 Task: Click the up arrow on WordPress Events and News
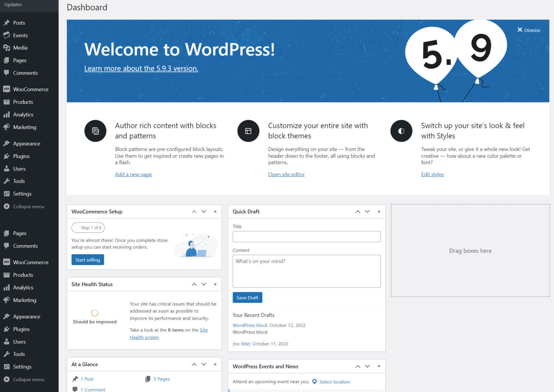[x=357, y=366]
